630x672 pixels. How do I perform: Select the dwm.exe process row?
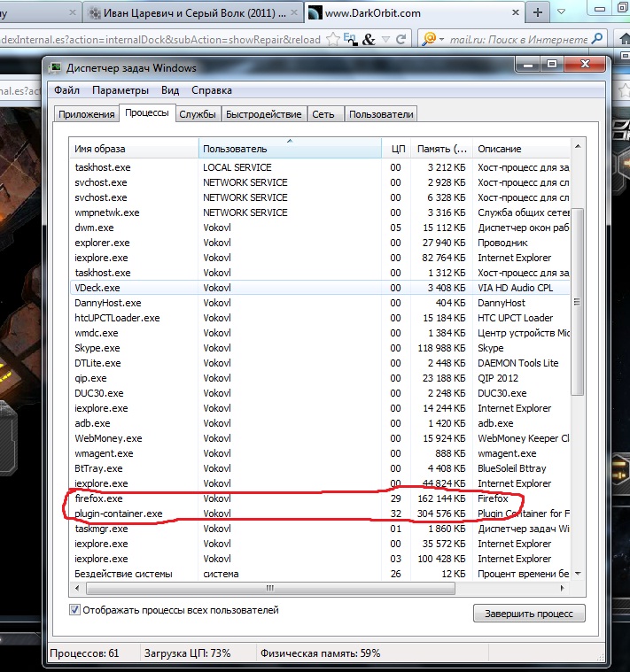point(320,228)
